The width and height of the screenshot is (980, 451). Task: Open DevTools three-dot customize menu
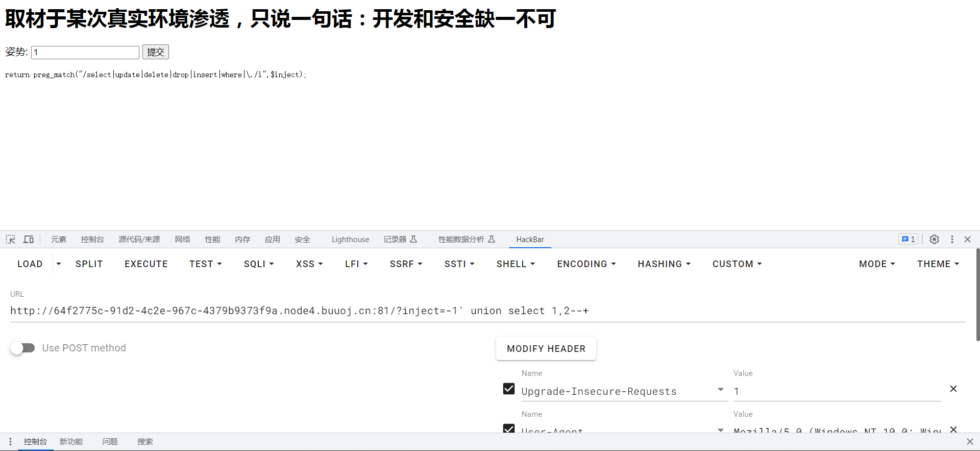[x=952, y=239]
